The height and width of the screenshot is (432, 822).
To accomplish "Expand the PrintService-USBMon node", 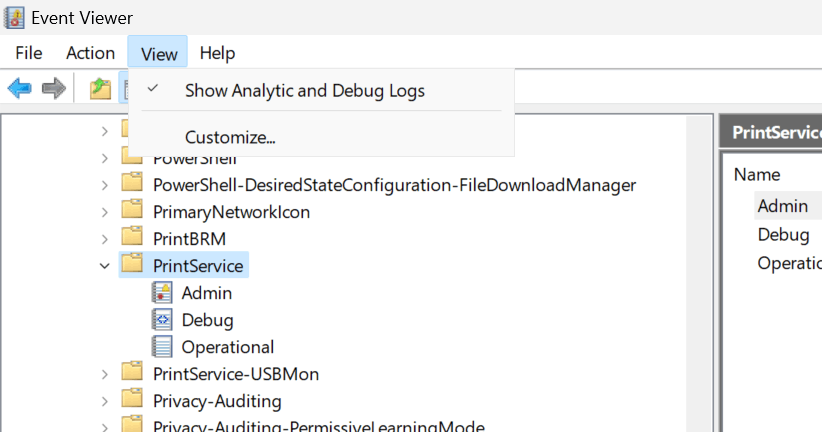I will click(x=105, y=374).
